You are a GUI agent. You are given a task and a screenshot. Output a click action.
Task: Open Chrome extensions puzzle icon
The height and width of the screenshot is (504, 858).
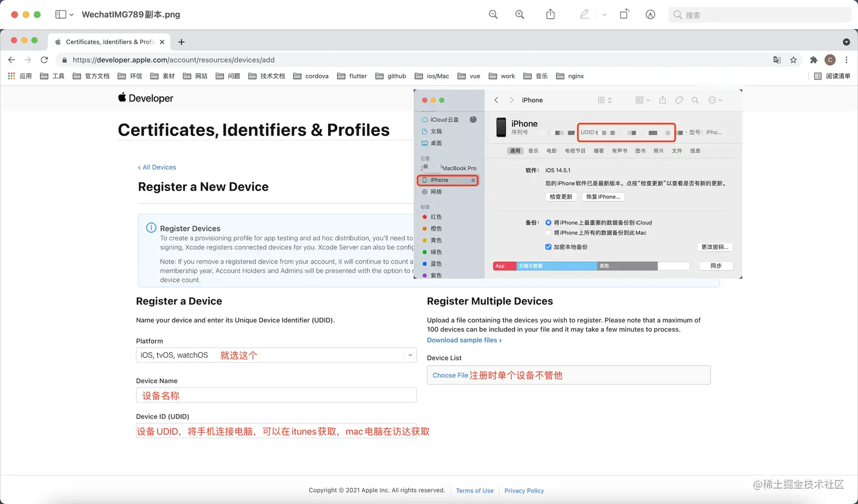814,60
